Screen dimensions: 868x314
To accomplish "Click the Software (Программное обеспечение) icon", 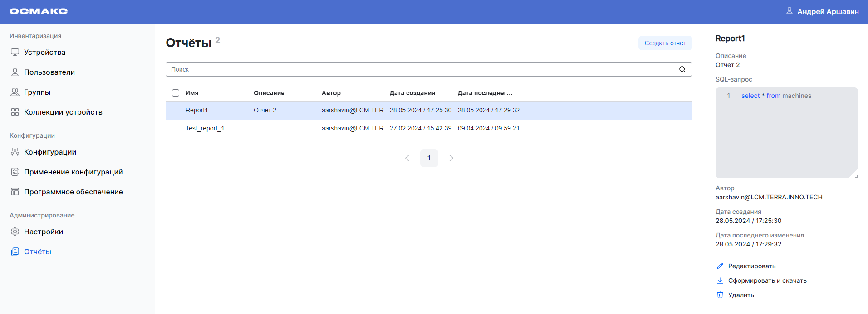I will (x=15, y=192).
